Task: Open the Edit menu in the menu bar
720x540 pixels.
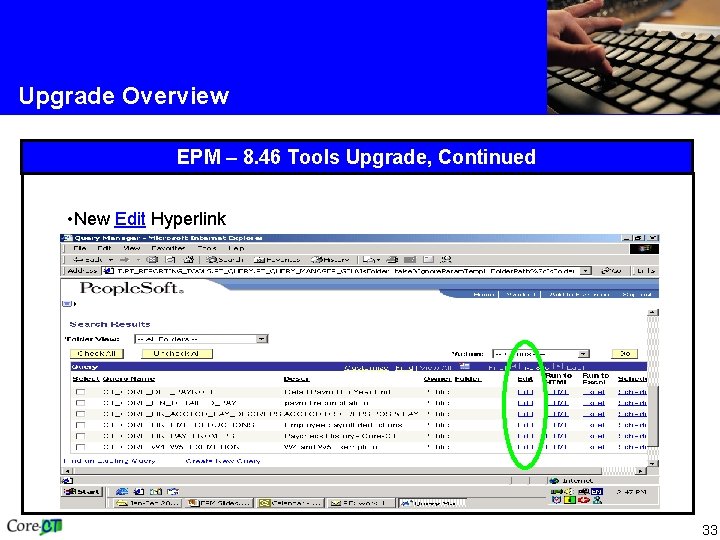Action: 104,248
